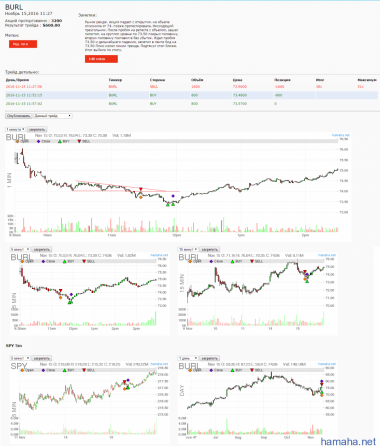The image size is (380, 446).
Task: Click BUY legend icon on BURL 5 MIN chart
Action: click(64, 261)
